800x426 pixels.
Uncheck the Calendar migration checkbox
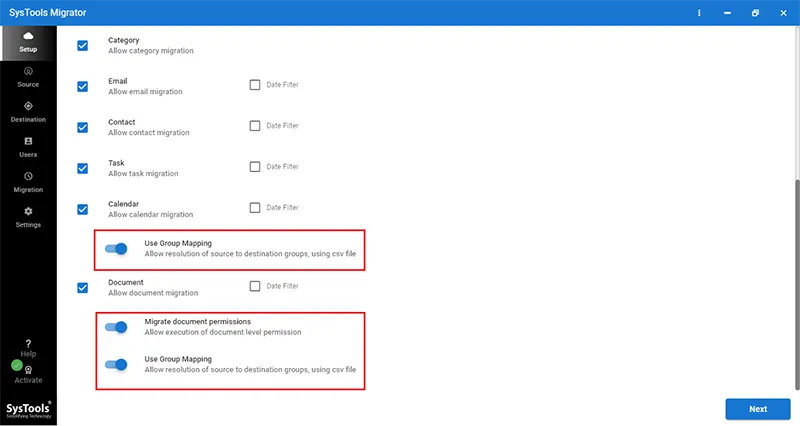[x=82, y=209]
